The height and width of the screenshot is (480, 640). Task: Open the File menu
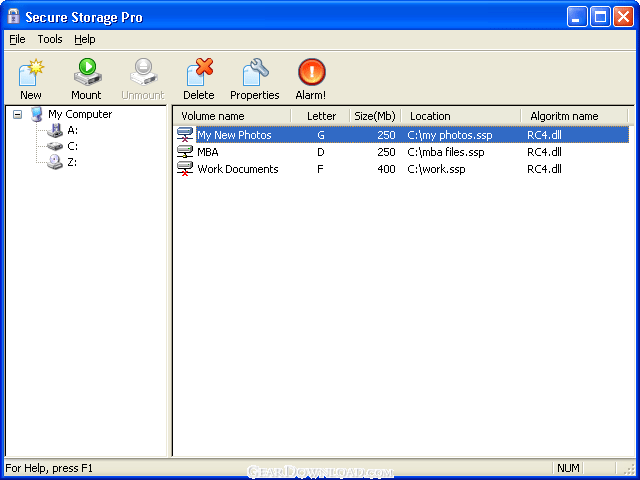click(x=17, y=39)
